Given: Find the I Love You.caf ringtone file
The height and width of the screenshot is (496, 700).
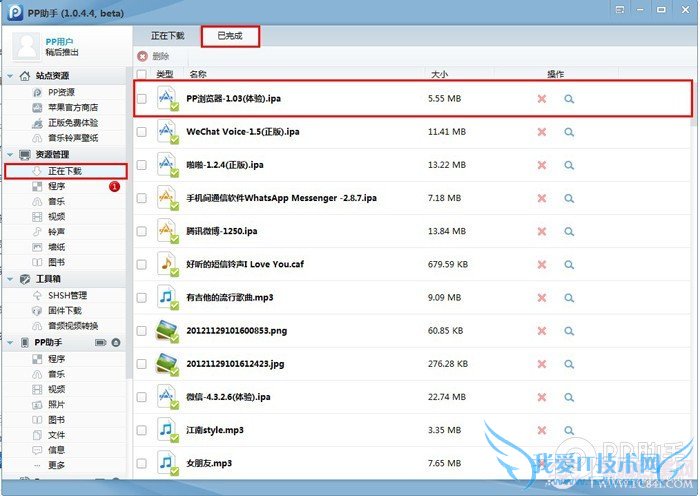Looking at the screenshot, I should [569, 264].
